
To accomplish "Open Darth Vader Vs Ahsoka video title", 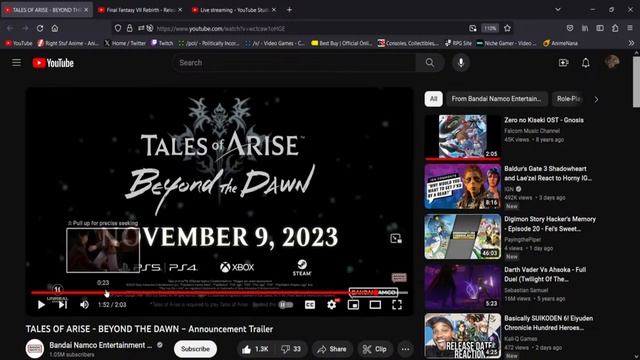I will 545,274.
